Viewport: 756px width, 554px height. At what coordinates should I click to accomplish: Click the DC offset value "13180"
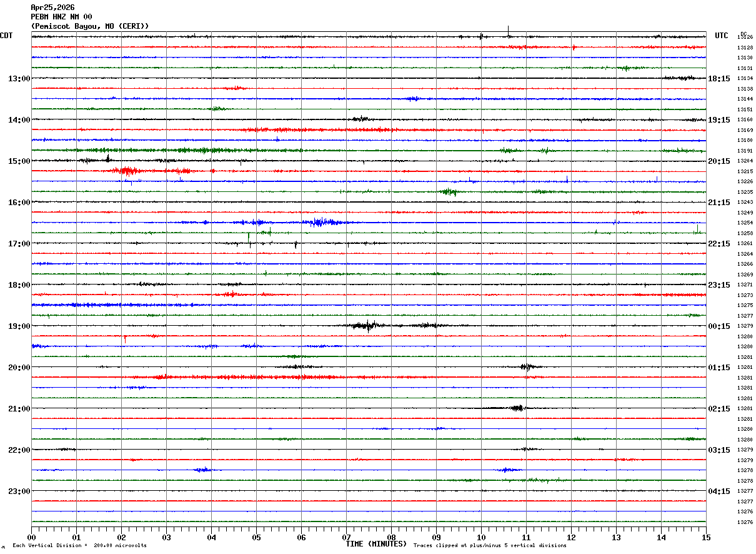(x=745, y=141)
